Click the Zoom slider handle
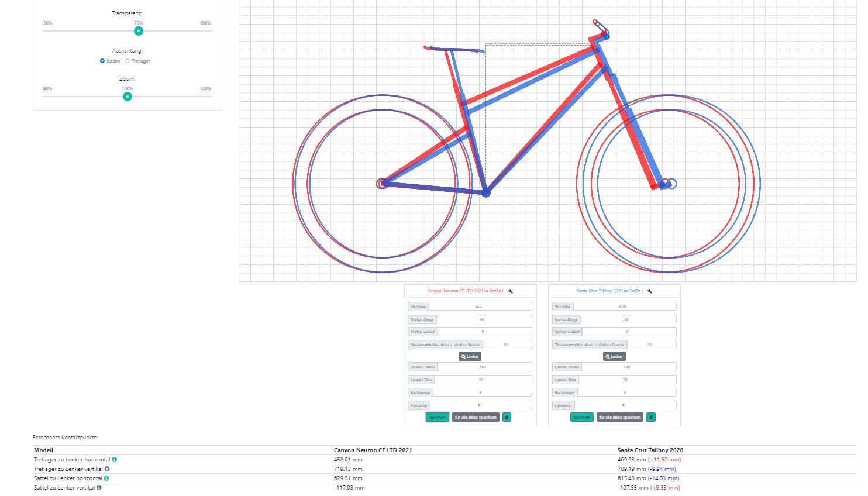 (x=128, y=97)
